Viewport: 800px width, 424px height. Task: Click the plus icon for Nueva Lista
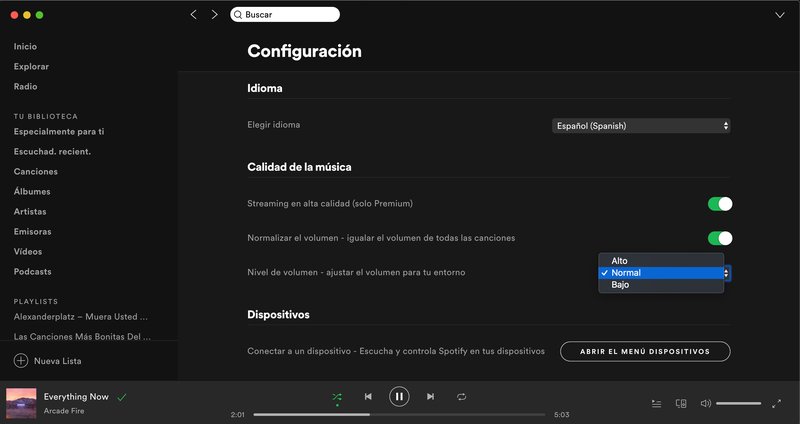21,361
